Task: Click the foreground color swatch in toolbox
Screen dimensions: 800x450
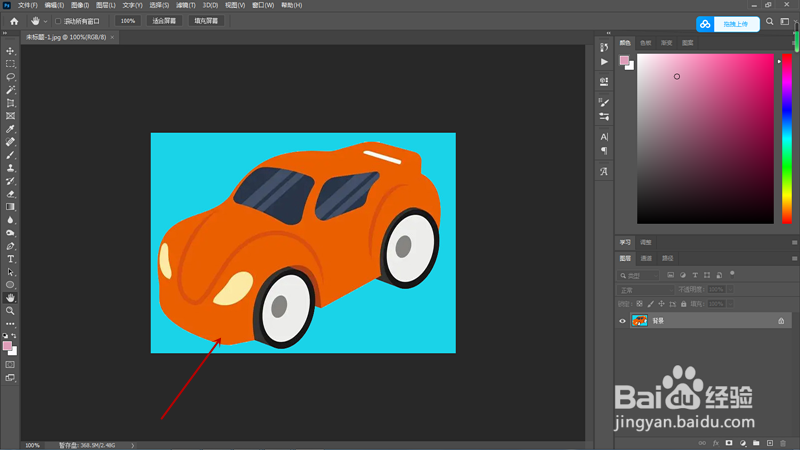Action: pyautogui.click(x=7, y=346)
